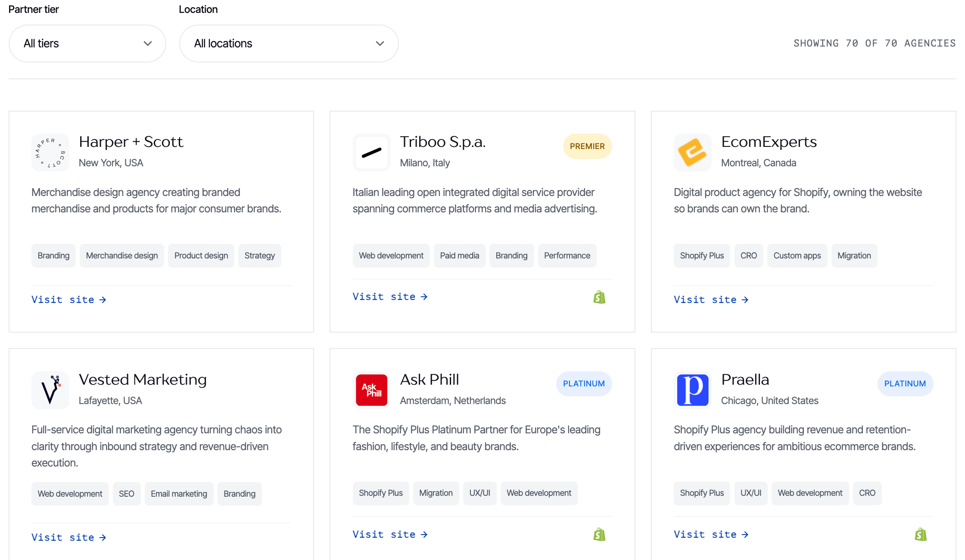Viewport: 965px width, 560px height.
Task: Click the Ask Phill agency name
Action: [x=430, y=380]
